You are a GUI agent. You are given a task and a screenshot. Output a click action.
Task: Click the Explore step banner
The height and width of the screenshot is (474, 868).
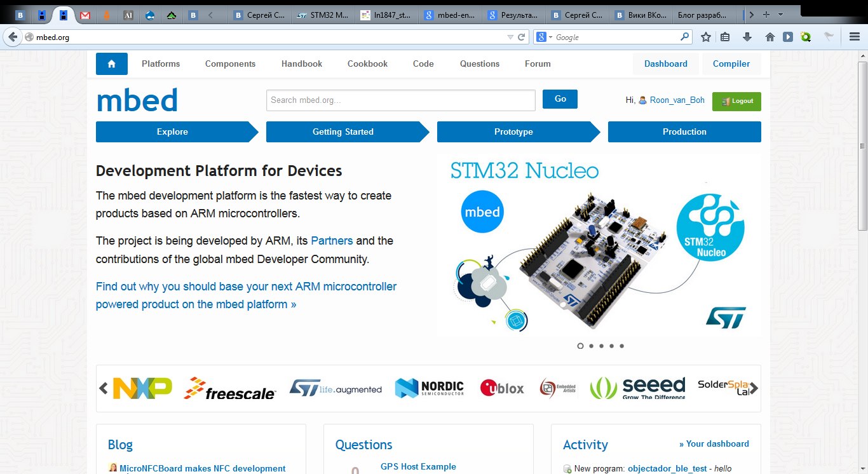point(177,132)
